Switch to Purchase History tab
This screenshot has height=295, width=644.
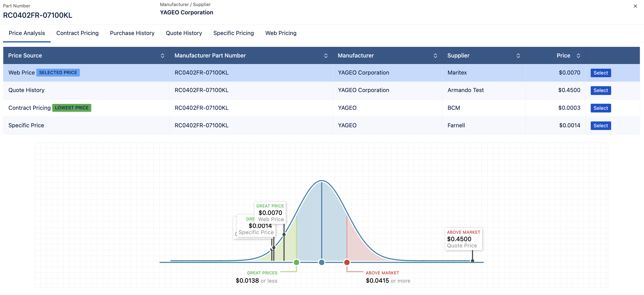click(x=132, y=33)
